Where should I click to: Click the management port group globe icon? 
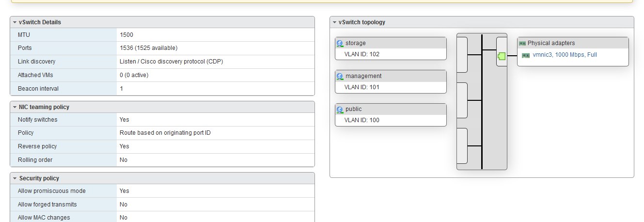(340, 76)
